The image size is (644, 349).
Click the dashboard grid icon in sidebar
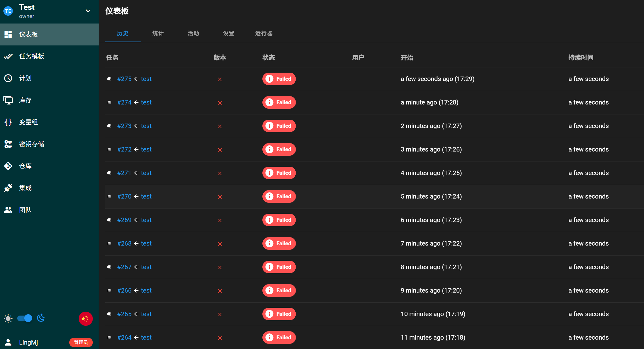(8, 34)
